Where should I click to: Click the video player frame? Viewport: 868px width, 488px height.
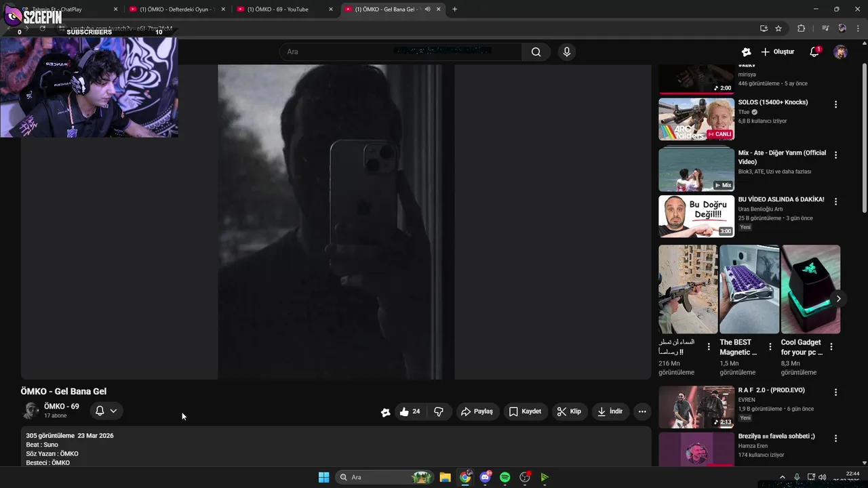[x=336, y=222]
